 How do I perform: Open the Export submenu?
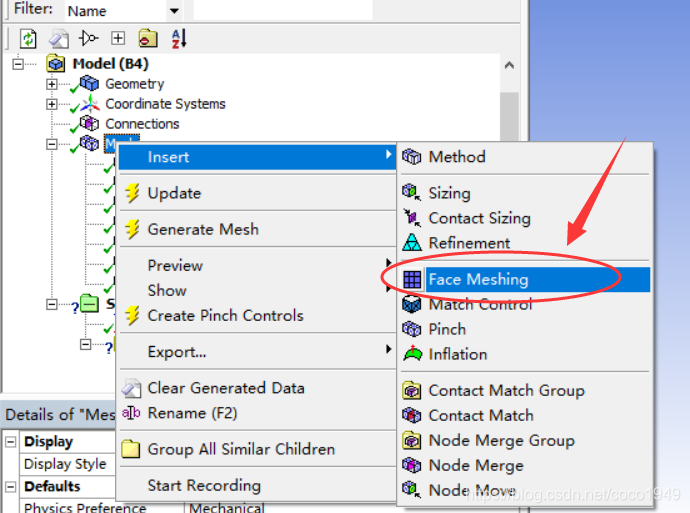pyautogui.click(x=257, y=352)
